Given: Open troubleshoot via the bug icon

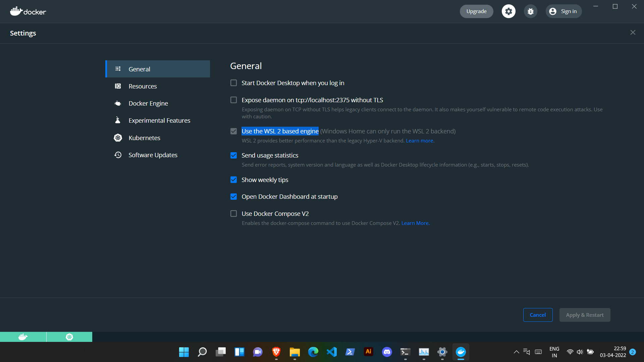Looking at the screenshot, I should [x=530, y=11].
